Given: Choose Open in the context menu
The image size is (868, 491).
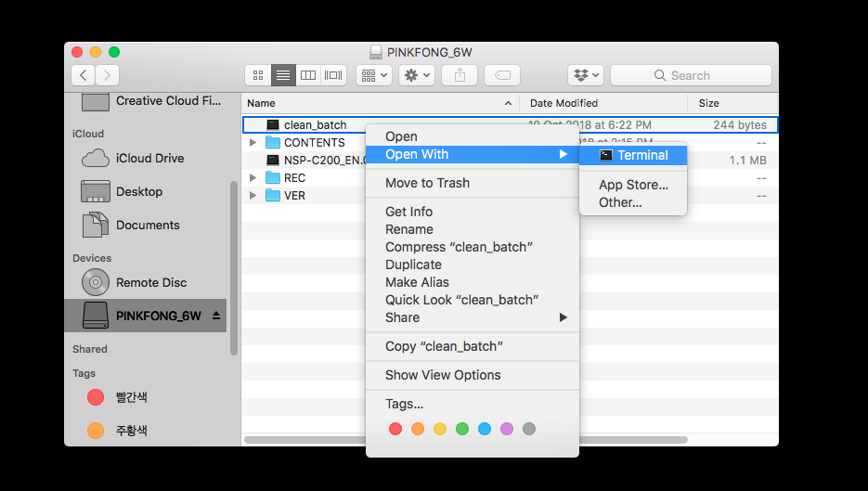Looking at the screenshot, I should coord(473,136).
